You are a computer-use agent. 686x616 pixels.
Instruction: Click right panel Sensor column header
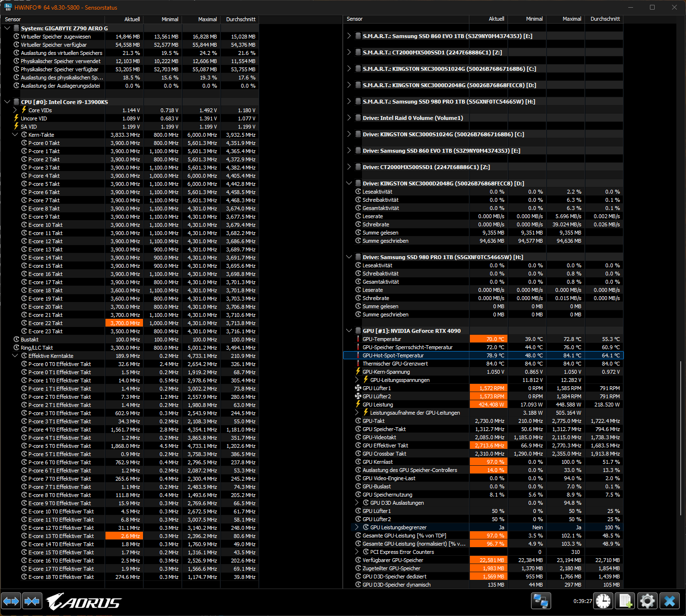click(406, 19)
